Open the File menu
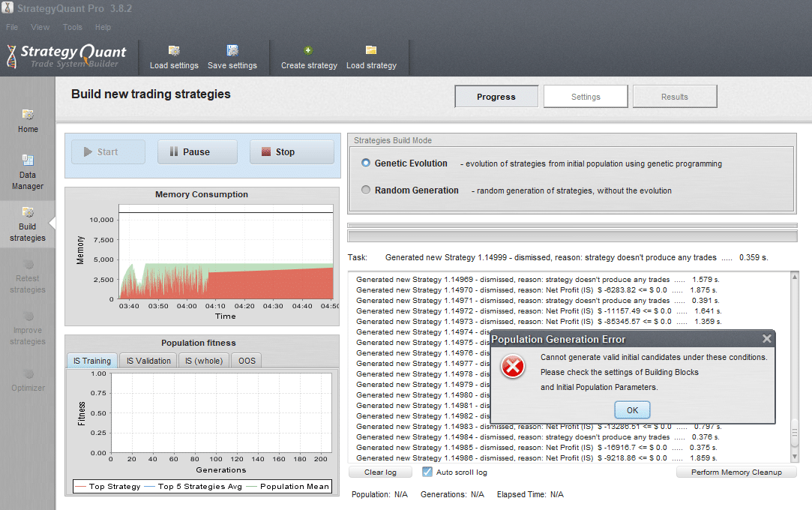Screen dimensions: 812x510 pyautogui.click(x=12, y=27)
